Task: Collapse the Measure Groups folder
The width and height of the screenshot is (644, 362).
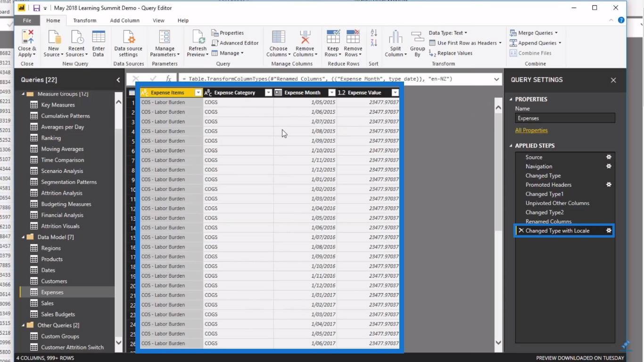Action: [x=23, y=94]
